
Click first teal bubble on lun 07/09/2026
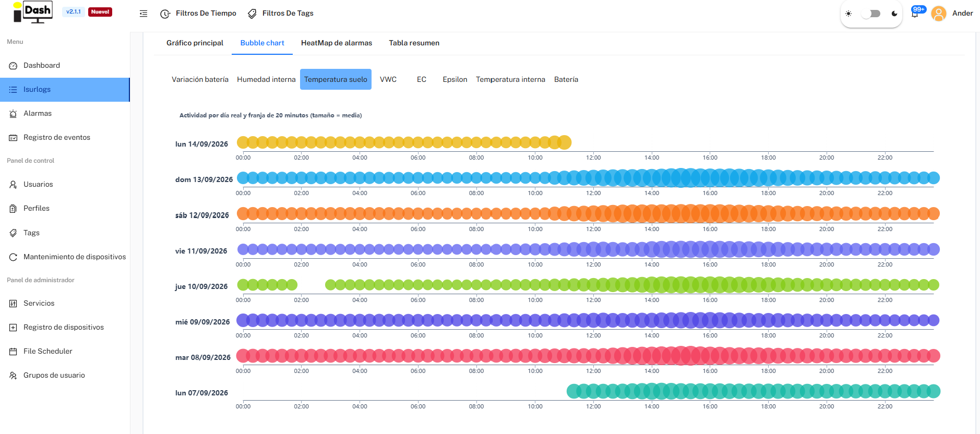coord(573,391)
